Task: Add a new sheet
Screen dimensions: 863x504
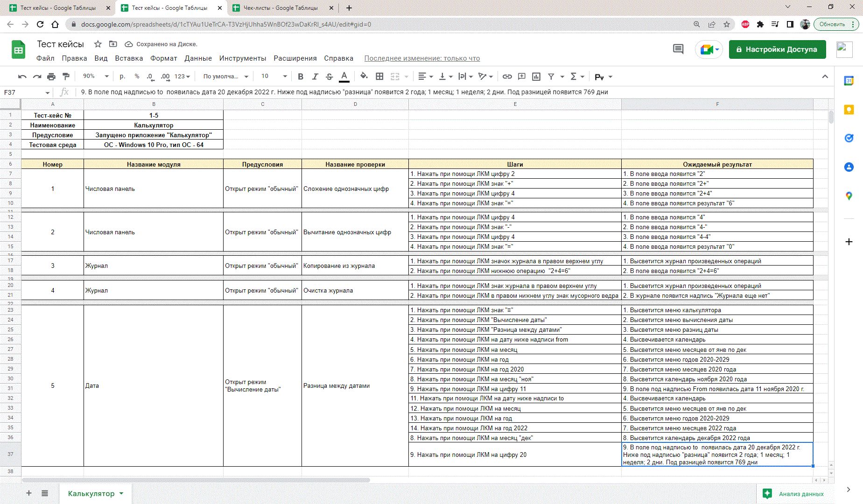Action: [x=28, y=493]
